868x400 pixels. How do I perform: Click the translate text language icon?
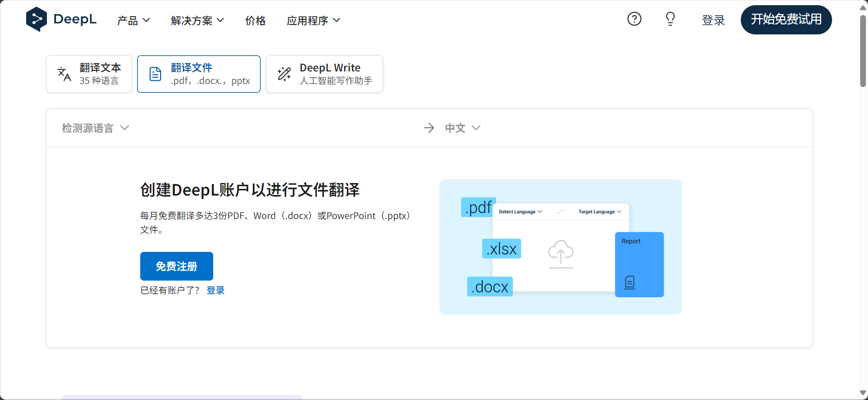point(64,74)
